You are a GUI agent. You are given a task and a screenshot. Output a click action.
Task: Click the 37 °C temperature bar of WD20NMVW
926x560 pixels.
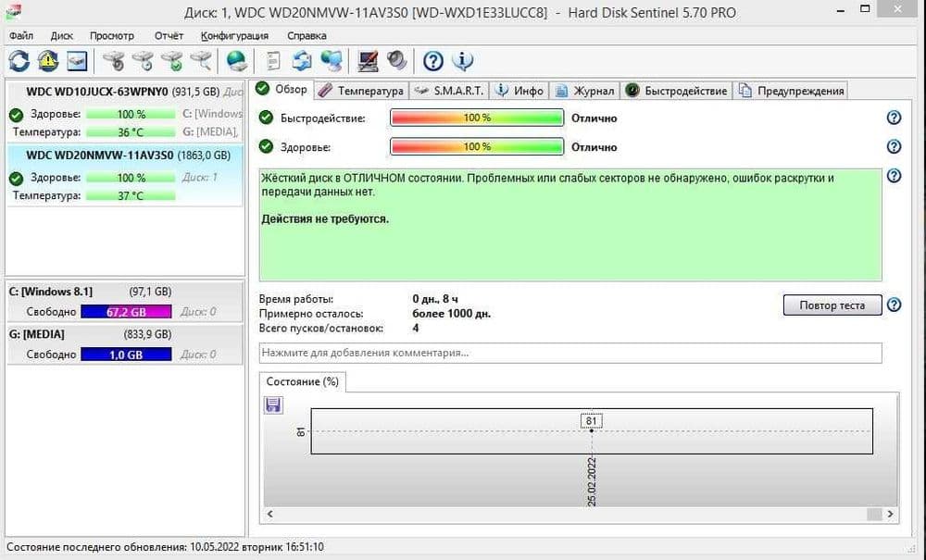(x=131, y=195)
